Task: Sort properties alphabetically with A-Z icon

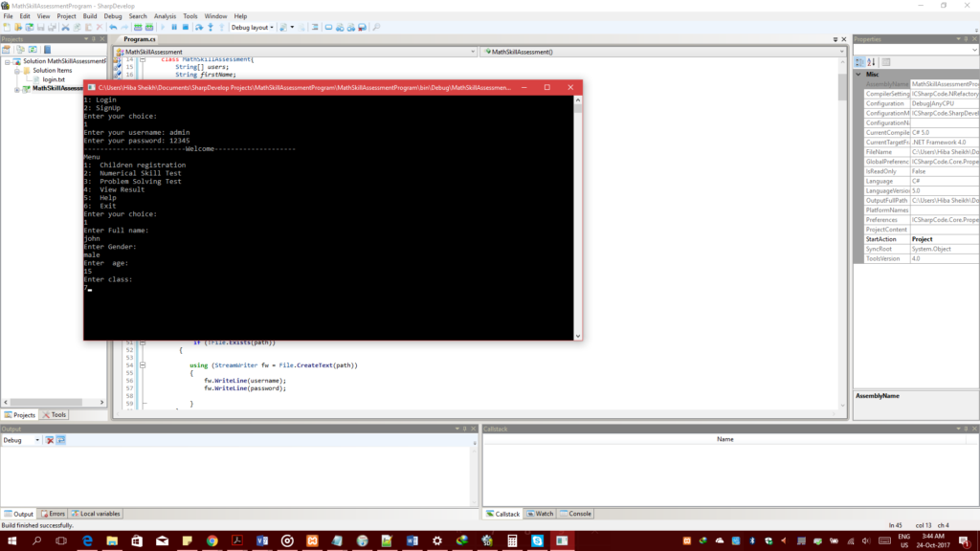Action: (872, 61)
